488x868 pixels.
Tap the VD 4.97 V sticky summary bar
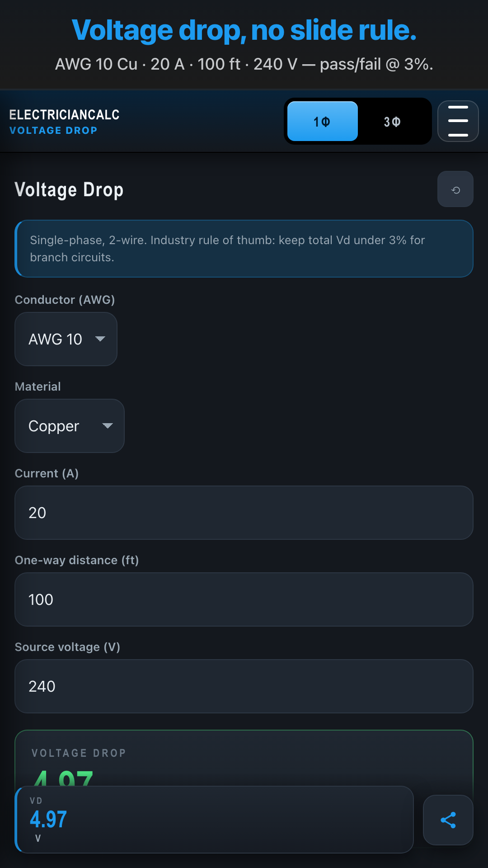tap(215, 820)
